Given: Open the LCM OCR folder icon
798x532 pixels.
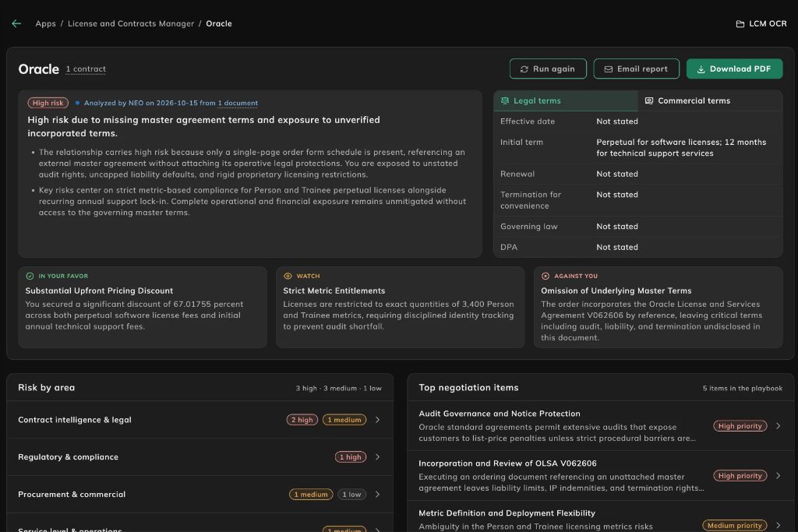Looking at the screenshot, I should tap(740, 24).
